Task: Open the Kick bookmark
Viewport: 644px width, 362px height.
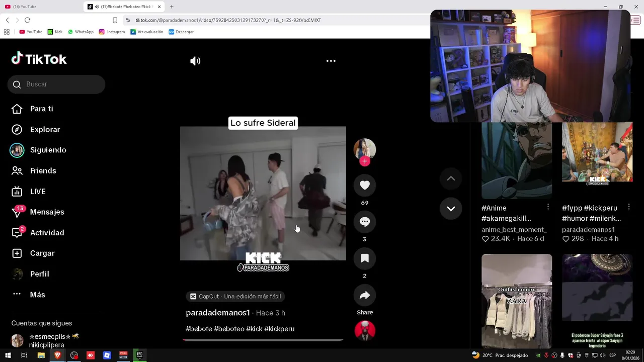Action: [55, 32]
